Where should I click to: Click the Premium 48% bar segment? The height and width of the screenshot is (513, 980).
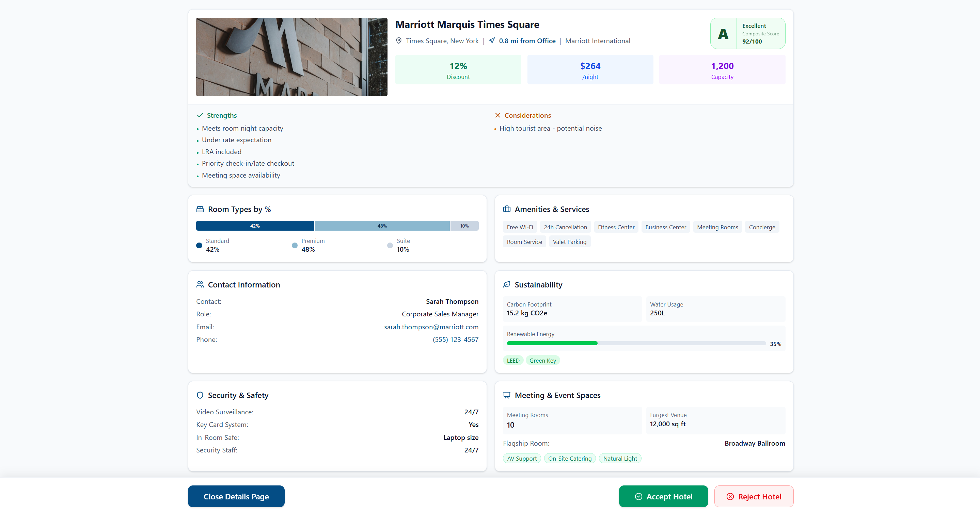(x=382, y=226)
